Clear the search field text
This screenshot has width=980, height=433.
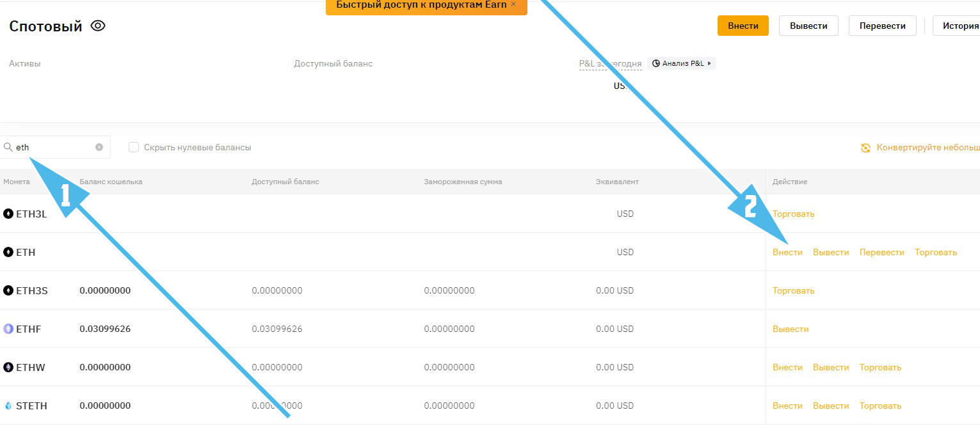99,147
